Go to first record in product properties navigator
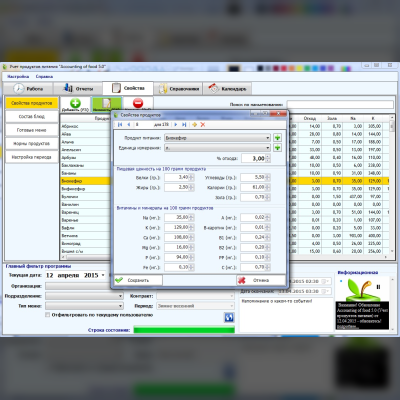 tap(120, 125)
